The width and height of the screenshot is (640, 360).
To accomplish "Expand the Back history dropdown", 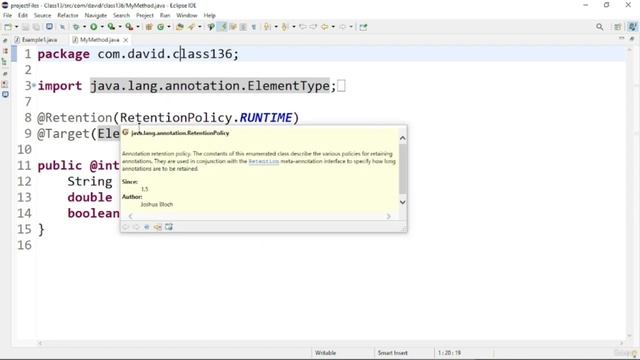I will tap(333, 27).
